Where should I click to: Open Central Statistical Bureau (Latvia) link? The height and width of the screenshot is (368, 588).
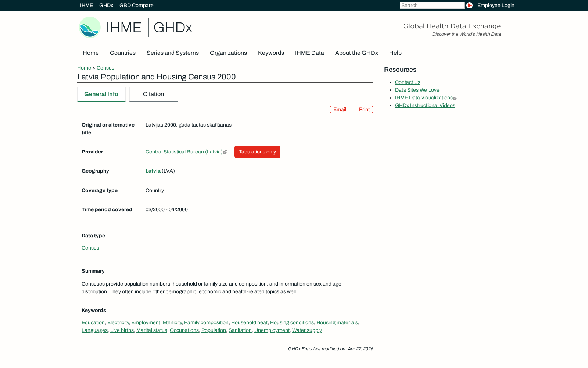(184, 152)
